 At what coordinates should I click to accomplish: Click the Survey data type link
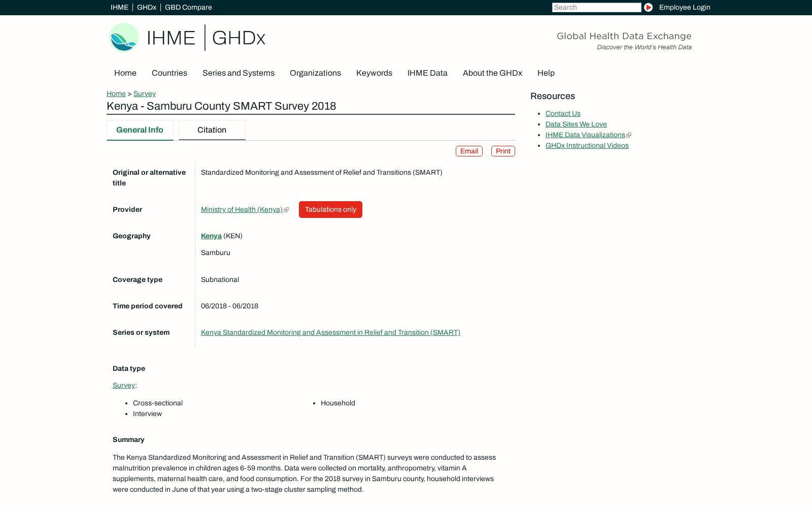point(124,385)
